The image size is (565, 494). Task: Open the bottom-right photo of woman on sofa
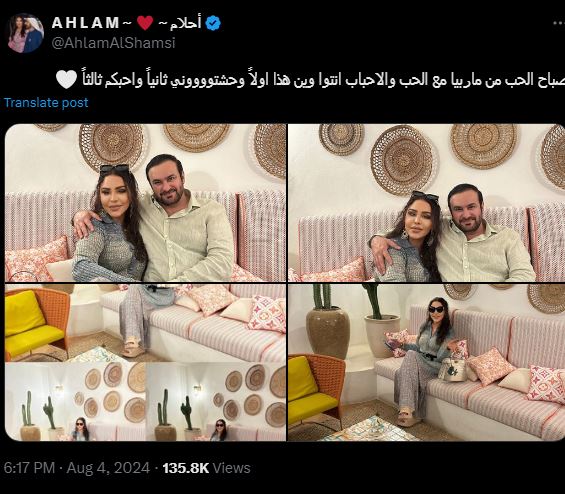click(x=426, y=362)
